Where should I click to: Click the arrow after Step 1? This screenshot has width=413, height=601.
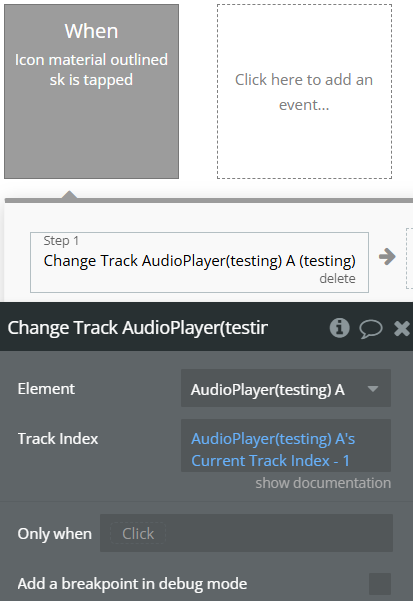387,256
